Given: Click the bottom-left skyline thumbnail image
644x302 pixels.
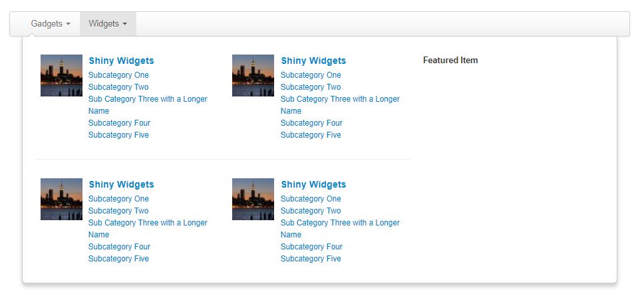Looking at the screenshot, I should coord(61,200).
